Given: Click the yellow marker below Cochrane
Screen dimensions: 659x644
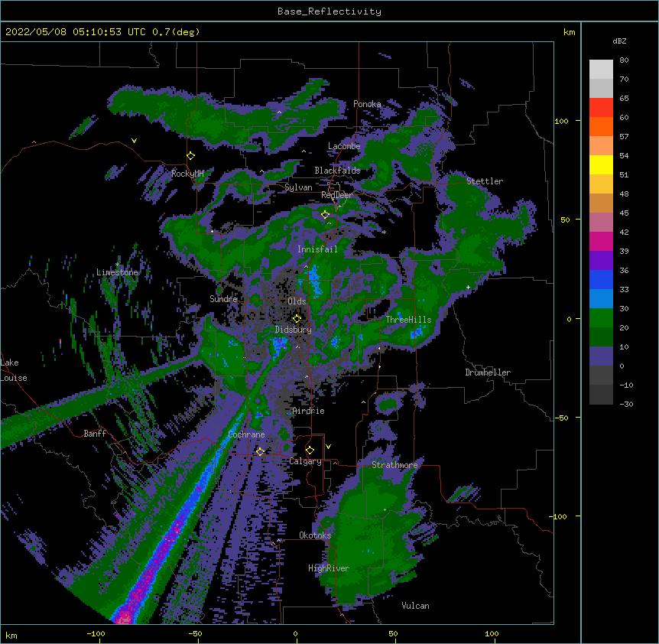Looking at the screenshot, I should click(260, 451).
